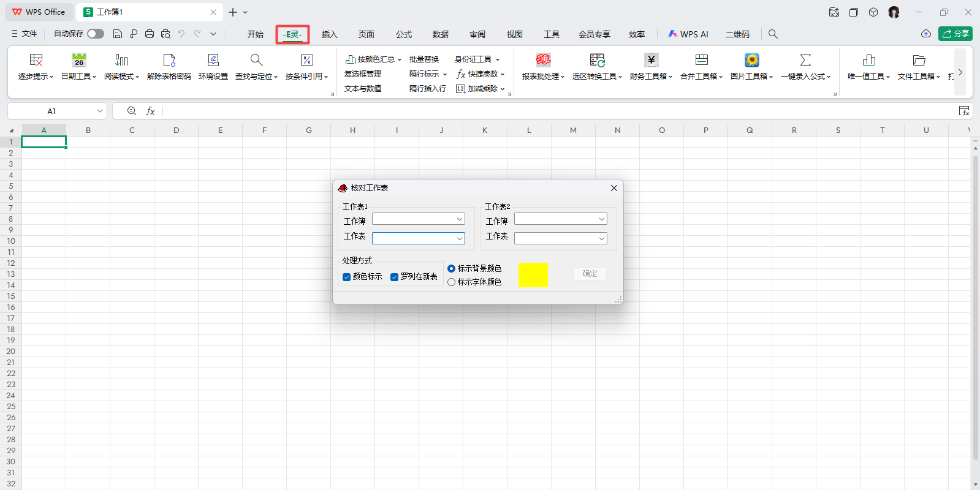This screenshot has height=490, width=980.
Task: Click the 报表批处理 red icon
Action: tap(543, 60)
